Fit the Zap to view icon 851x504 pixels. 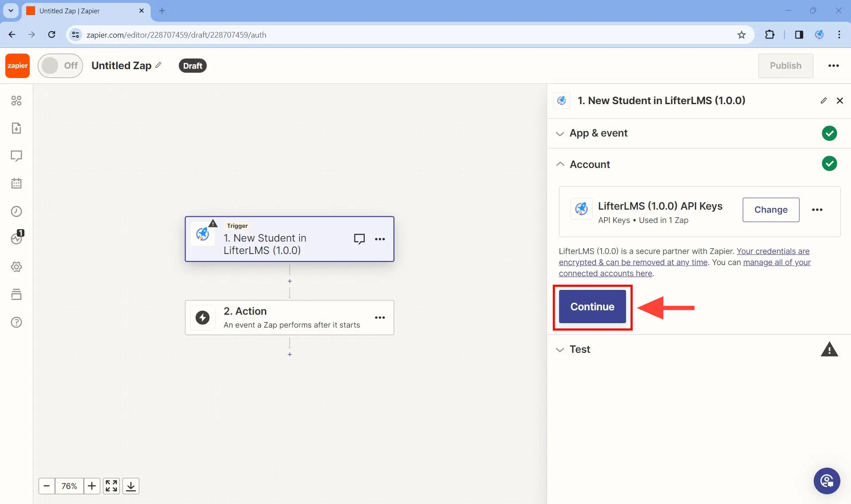[111, 486]
